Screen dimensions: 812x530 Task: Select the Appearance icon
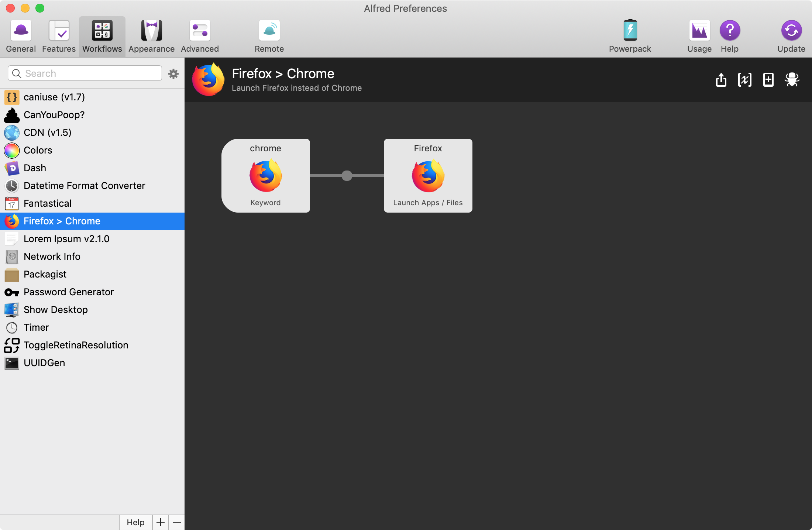(x=151, y=36)
